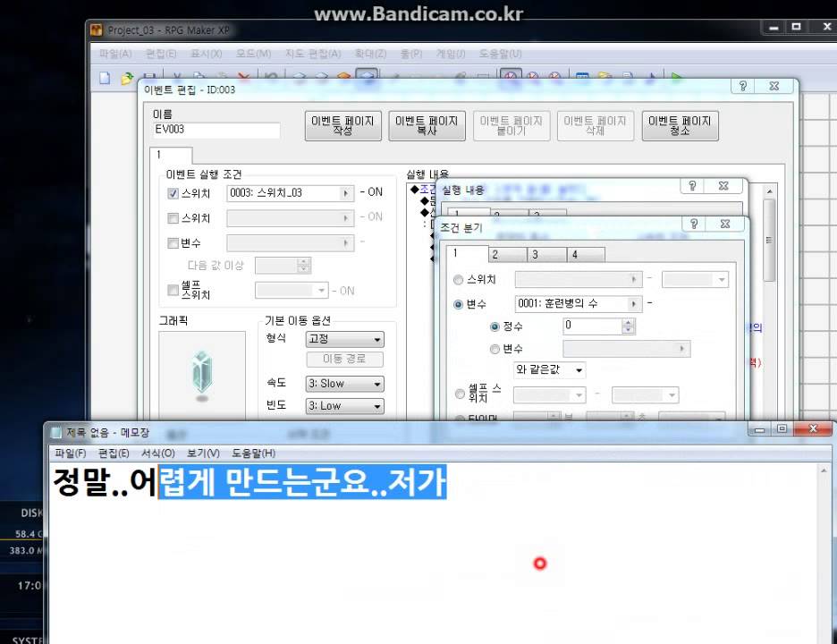Enable the 변수 event condition checkbox
Image resolution: width=837 pixels, height=644 pixels.
(x=173, y=243)
